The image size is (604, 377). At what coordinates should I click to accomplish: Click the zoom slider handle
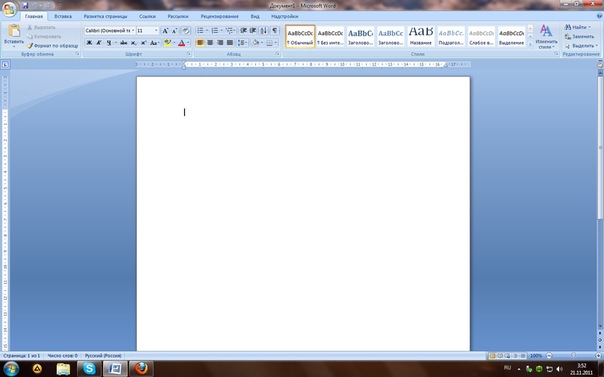click(x=573, y=356)
